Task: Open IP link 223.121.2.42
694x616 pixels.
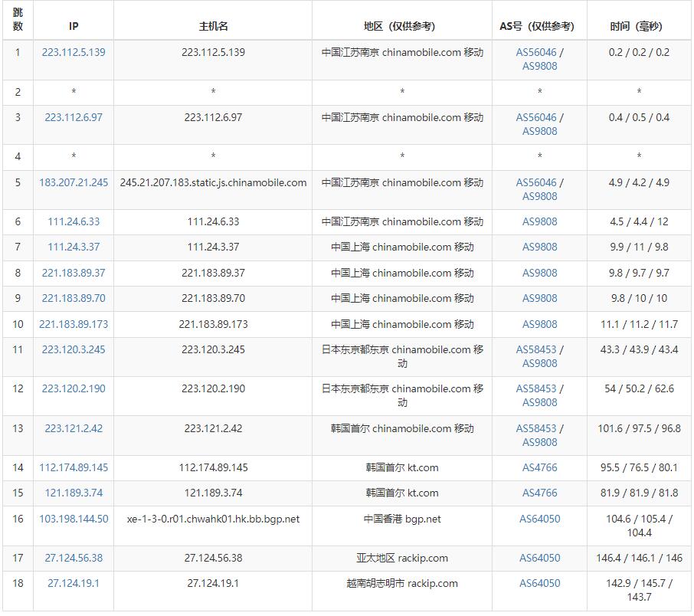Action: point(74,428)
